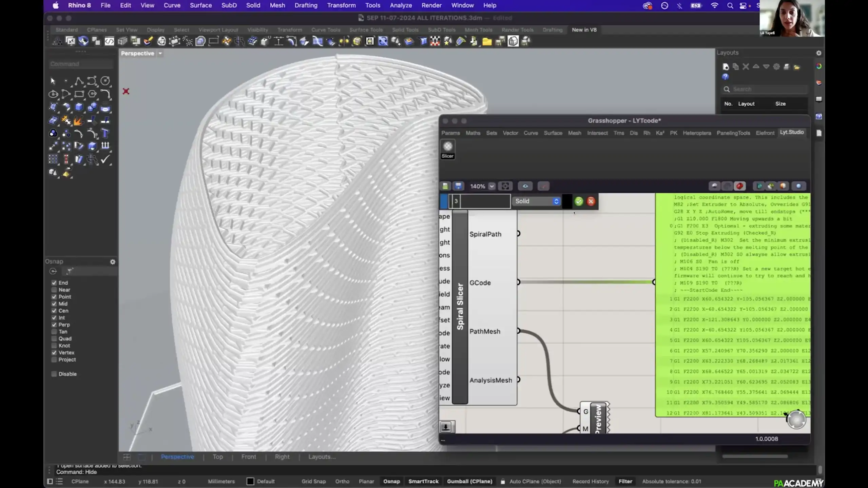Switch to the Top viewport tab
The image size is (868, 488).
click(x=218, y=457)
